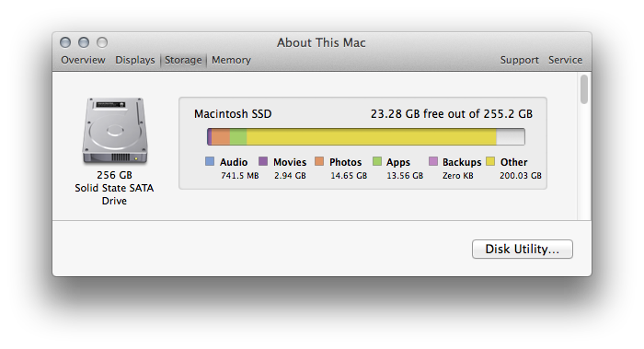Go to the Memory tab

pos(231,60)
